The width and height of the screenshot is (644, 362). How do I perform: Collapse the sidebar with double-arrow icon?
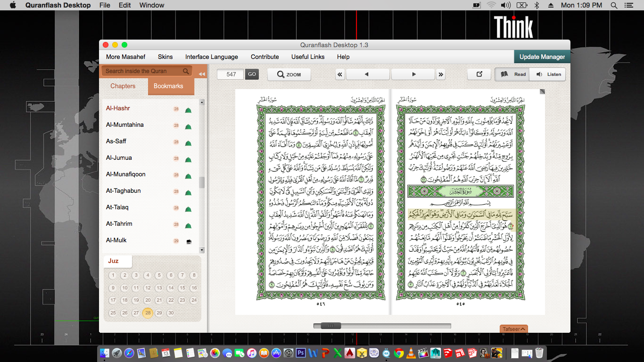[202, 74]
